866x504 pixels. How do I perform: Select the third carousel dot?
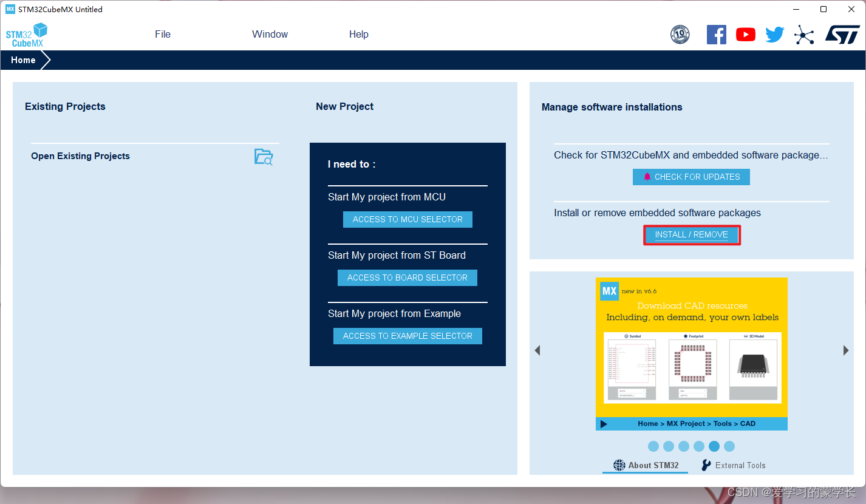(x=684, y=446)
